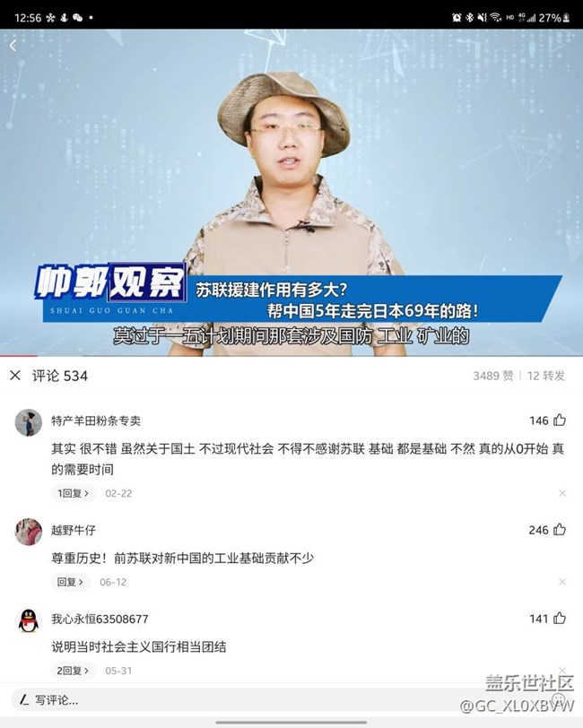Click the username 越野牛仔
The height and width of the screenshot is (728, 583).
tap(74, 530)
